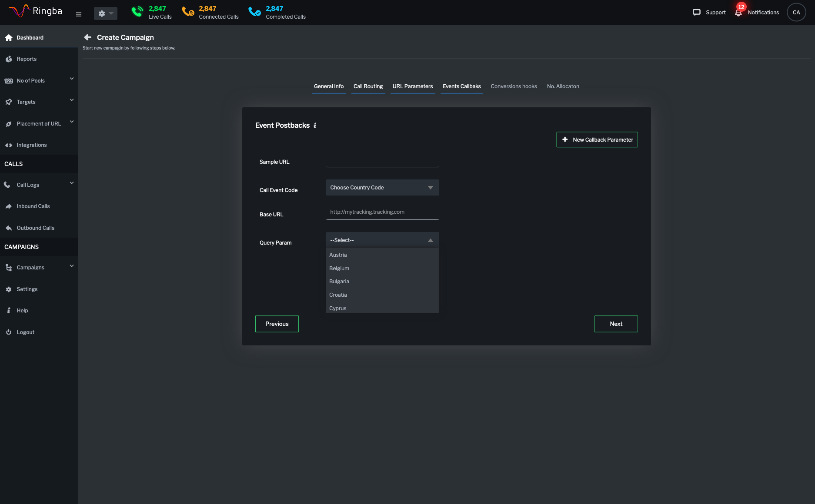Click the notifications bell icon
Viewport: 815px width, 504px height.
click(738, 13)
